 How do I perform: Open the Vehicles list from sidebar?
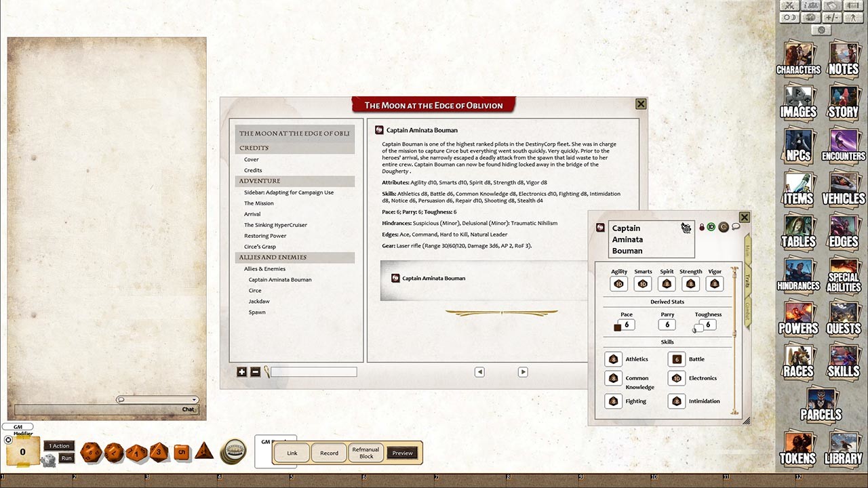click(843, 190)
